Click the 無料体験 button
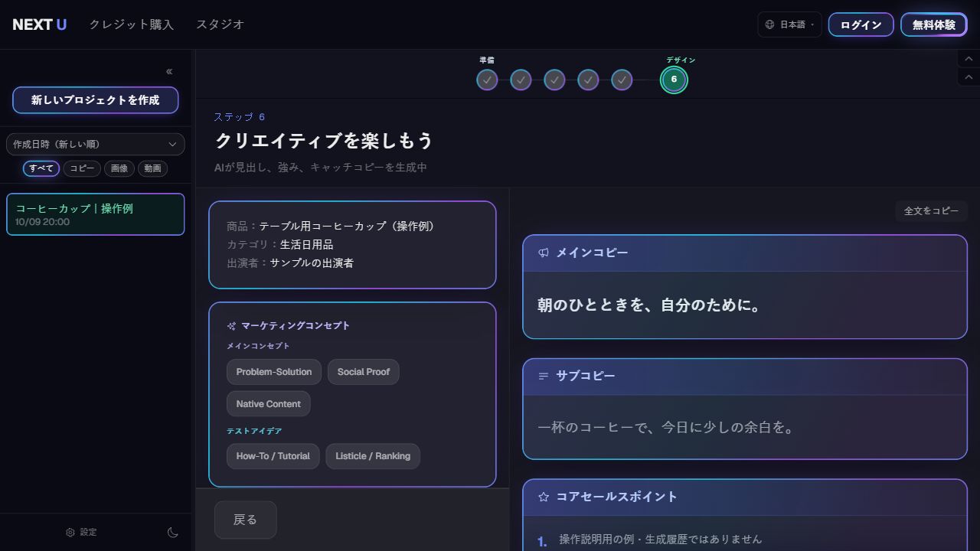Viewport: 980px width, 551px height. coord(934,24)
